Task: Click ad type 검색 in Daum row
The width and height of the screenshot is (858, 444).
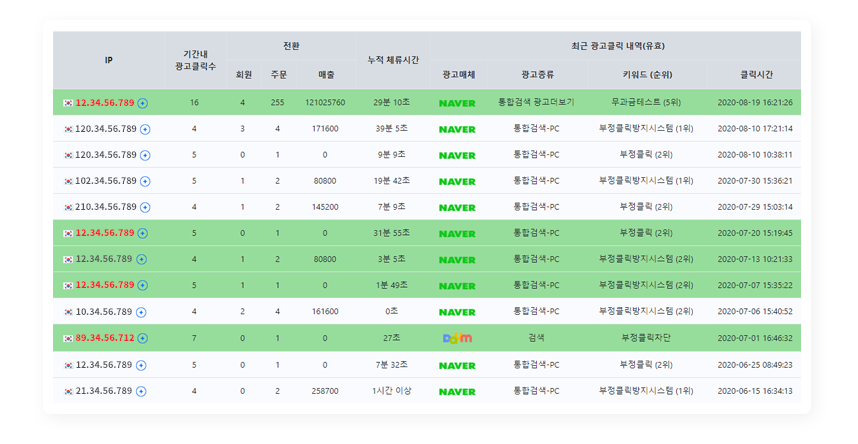Action: [x=536, y=338]
